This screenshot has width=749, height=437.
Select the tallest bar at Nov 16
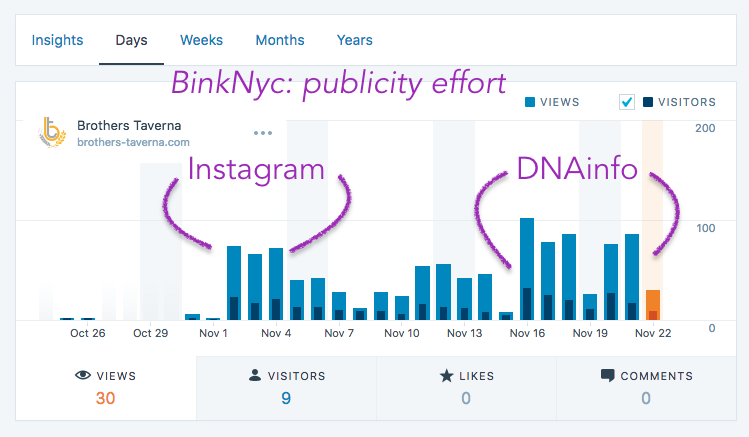[527, 268]
